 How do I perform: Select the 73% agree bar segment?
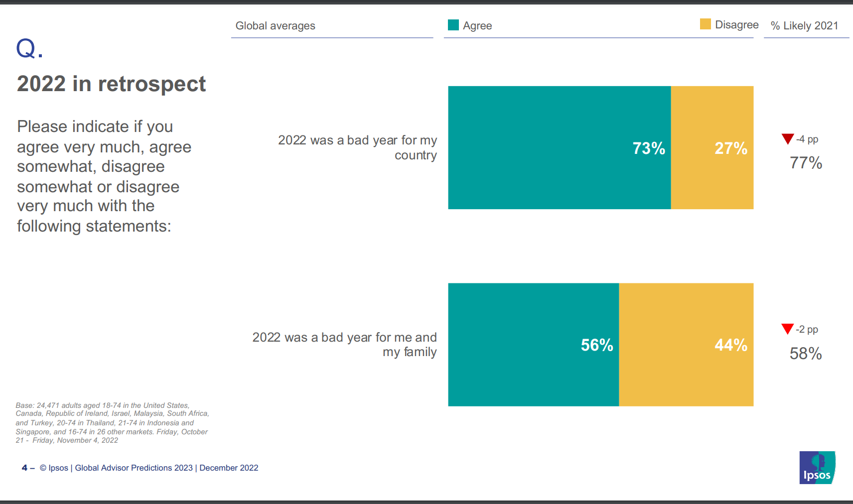560,147
